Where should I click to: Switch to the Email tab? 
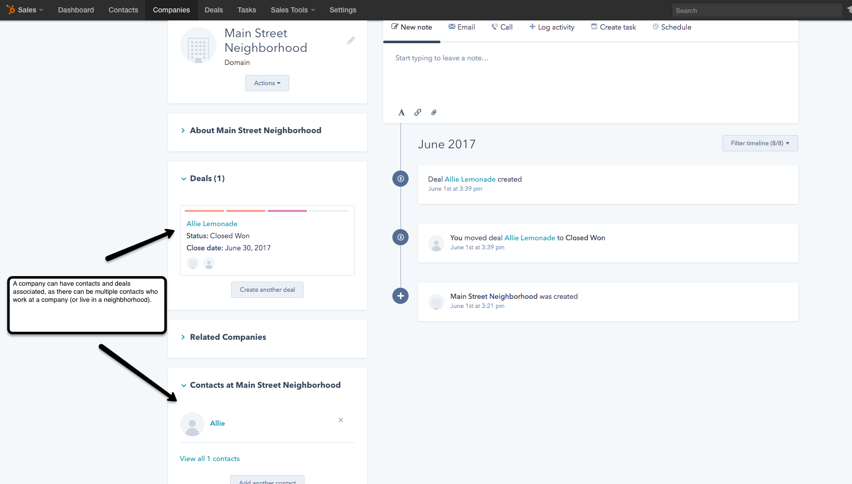[462, 27]
